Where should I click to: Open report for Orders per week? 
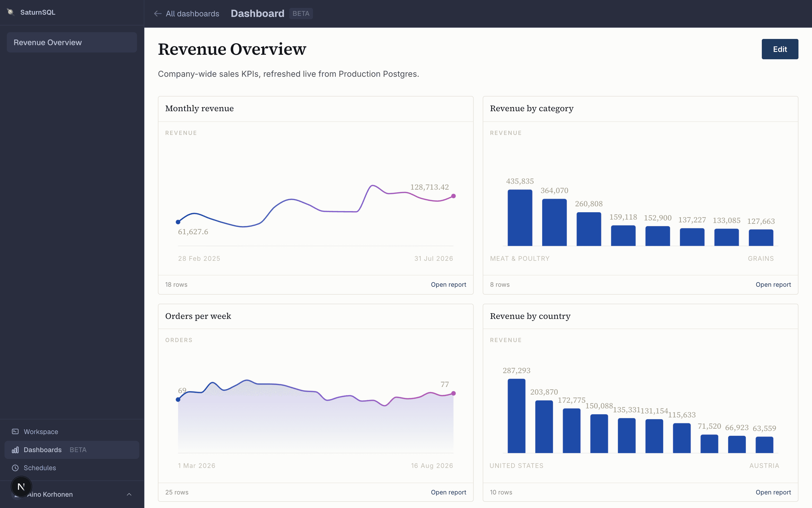click(x=448, y=492)
